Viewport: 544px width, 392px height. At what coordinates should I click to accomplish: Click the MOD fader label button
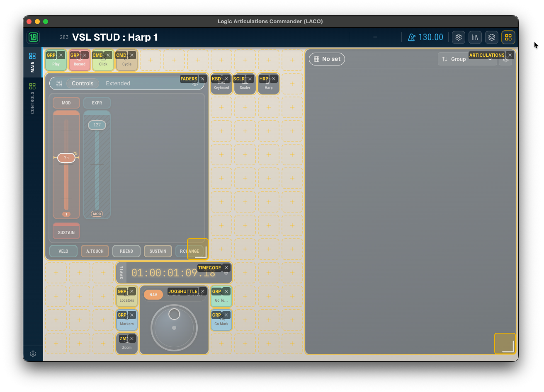click(66, 103)
